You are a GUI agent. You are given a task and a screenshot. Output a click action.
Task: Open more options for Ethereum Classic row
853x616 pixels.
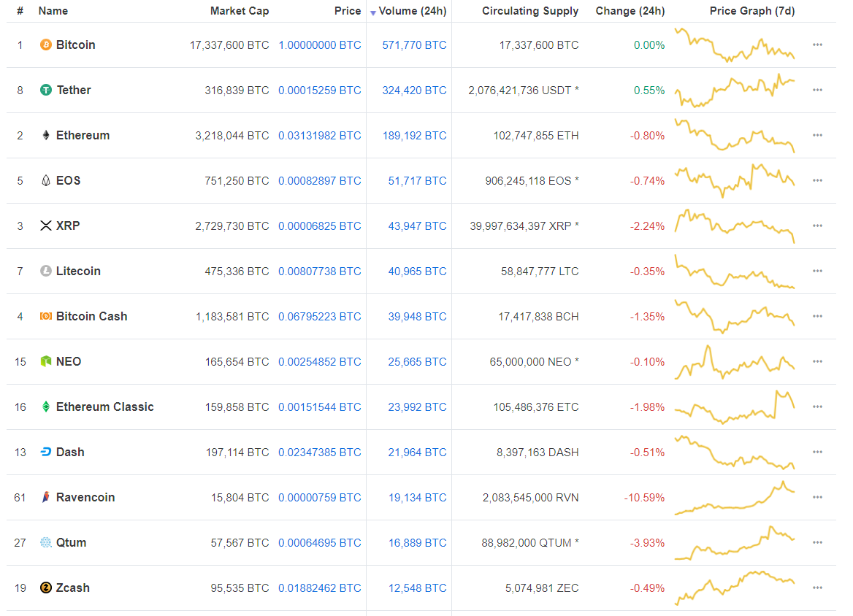pyautogui.click(x=817, y=407)
